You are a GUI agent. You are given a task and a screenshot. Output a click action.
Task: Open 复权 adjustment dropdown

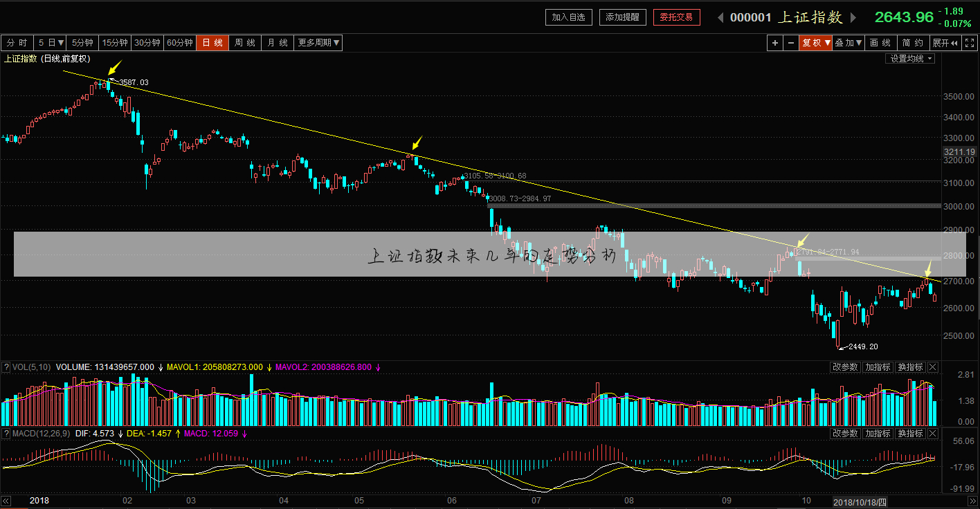[x=815, y=43]
